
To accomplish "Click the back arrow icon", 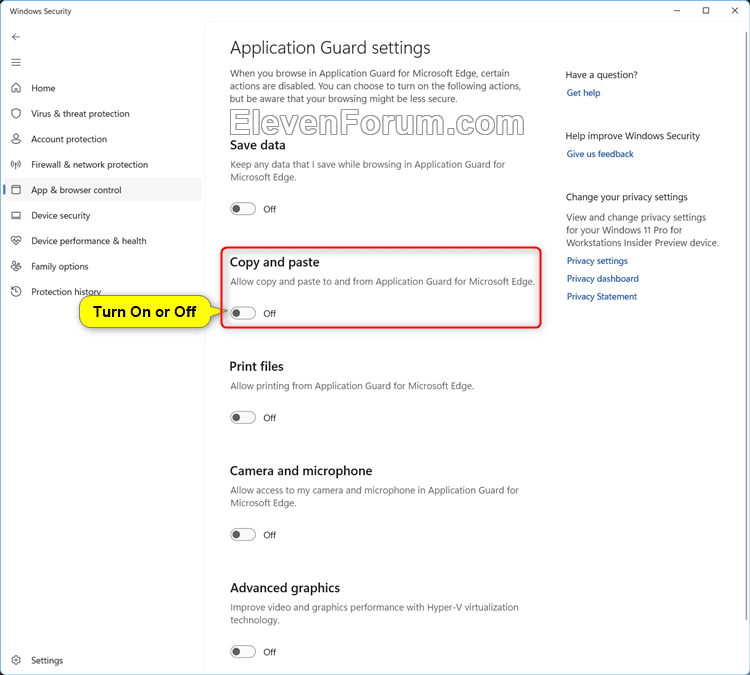I will 16,37.
